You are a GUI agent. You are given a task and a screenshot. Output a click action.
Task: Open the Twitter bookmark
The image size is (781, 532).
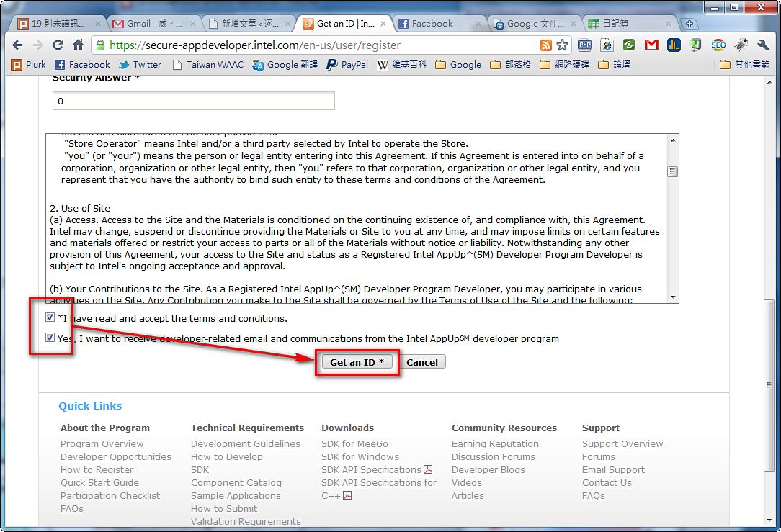click(x=140, y=65)
